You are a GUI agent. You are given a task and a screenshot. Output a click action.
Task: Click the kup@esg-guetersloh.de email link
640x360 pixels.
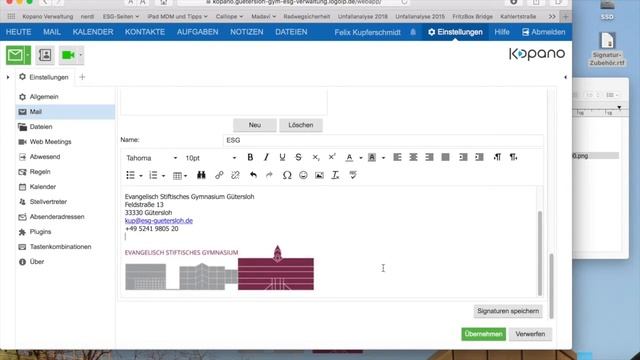pyautogui.click(x=159, y=220)
